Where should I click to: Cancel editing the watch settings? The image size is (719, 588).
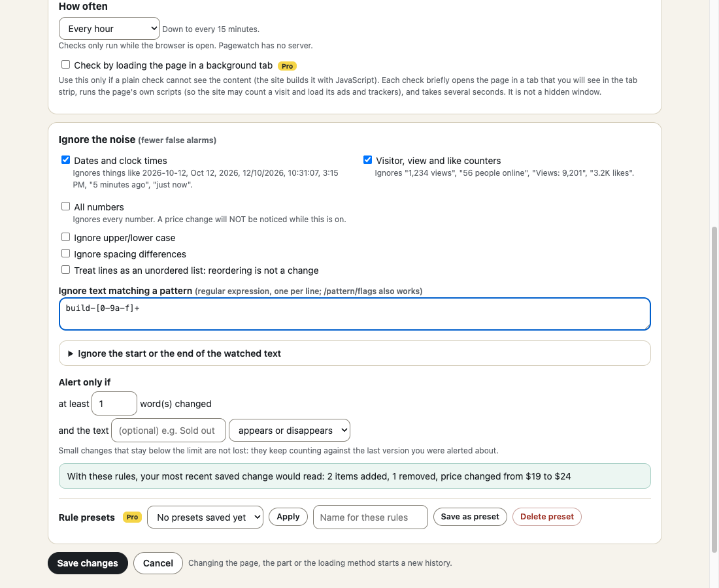click(x=158, y=563)
